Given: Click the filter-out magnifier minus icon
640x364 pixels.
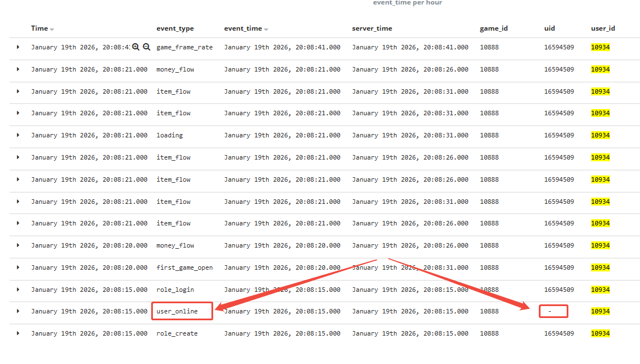Looking at the screenshot, I should [146, 47].
